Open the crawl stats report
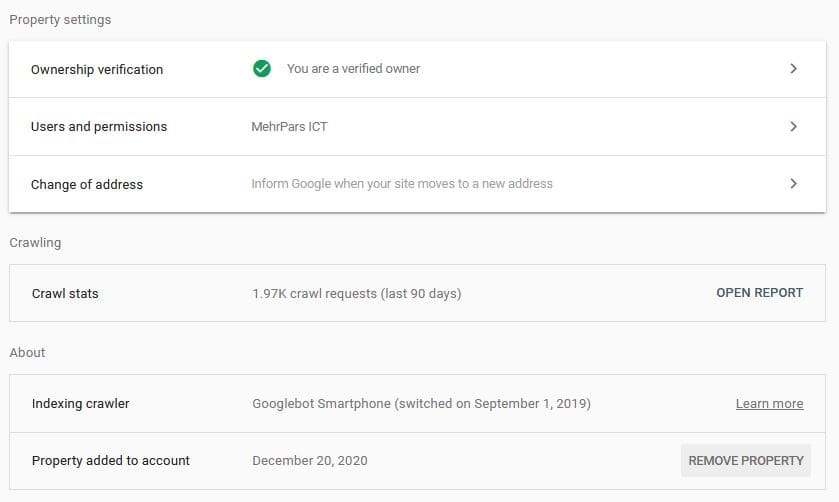This screenshot has width=839, height=502. [x=759, y=293]
